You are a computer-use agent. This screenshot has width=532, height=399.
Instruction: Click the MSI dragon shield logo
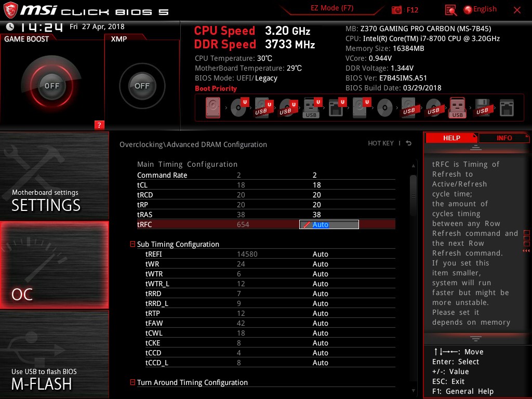(10, 10)
